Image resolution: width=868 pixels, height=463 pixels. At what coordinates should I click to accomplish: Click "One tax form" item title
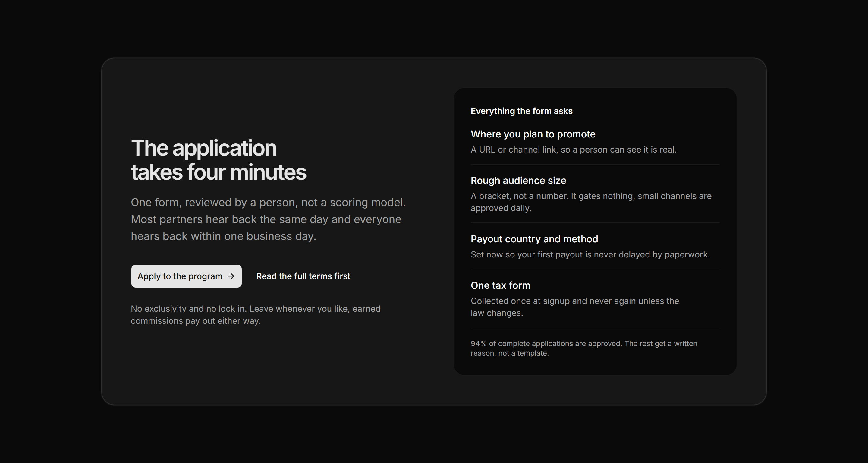point(500,285)
